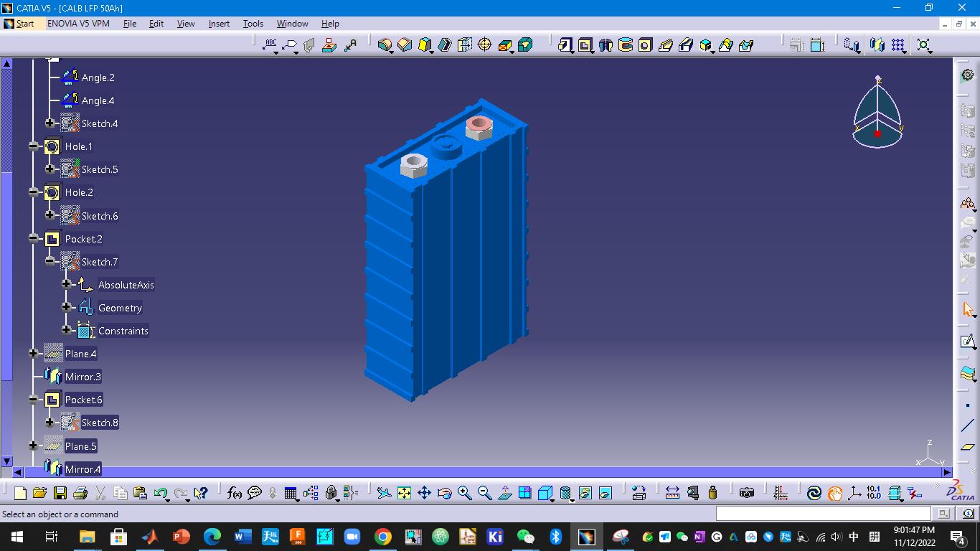Select Mirror.3 in the specification tree
Viewport: 980px width, 551px height.
[x=83, y=377]
